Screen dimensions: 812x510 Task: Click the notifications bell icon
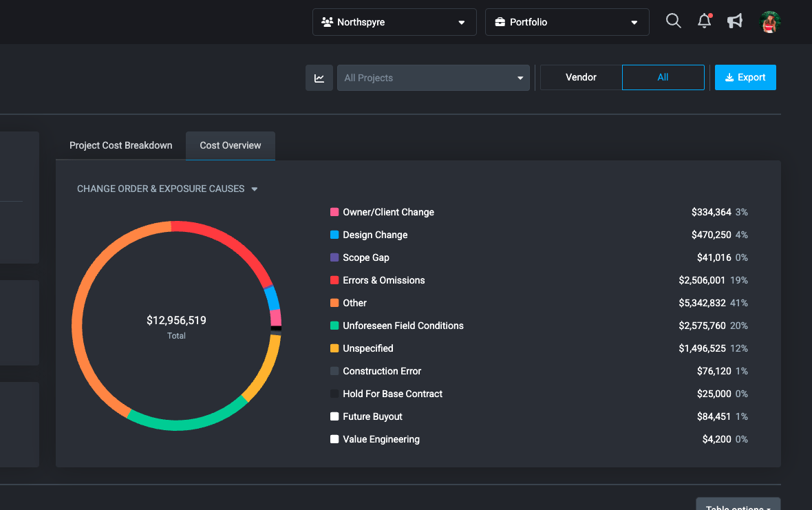coord(704,21)
